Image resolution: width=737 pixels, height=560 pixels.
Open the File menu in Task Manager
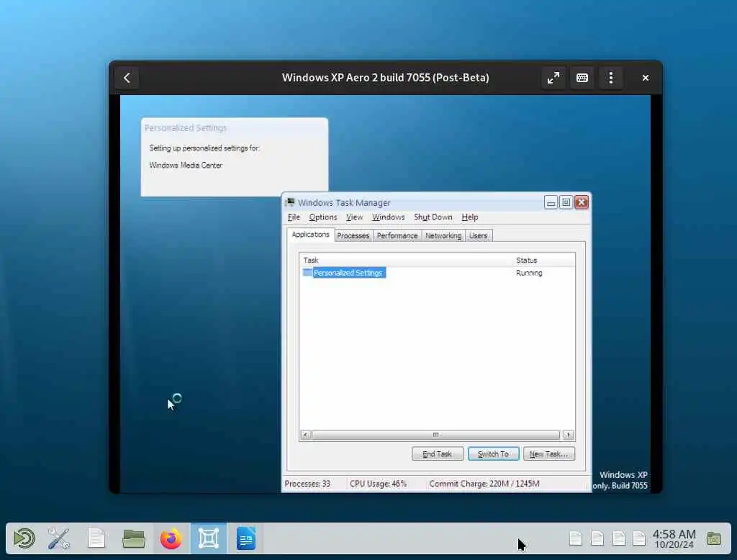(294, 217)
